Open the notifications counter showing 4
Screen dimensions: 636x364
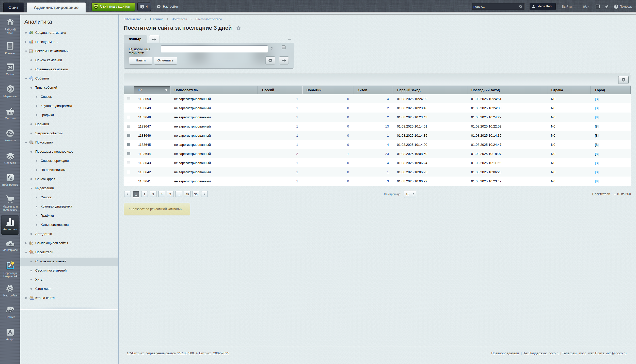click(x=144, y=7)
